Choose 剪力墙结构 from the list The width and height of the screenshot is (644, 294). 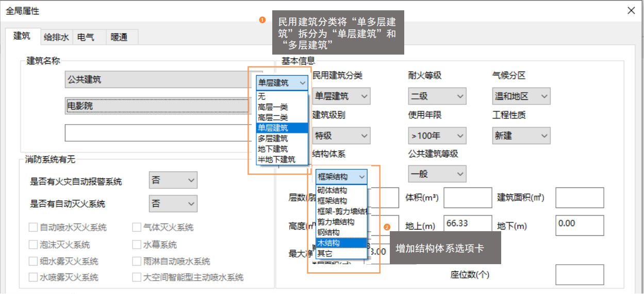pyautogui.click(x=341, y=222)
